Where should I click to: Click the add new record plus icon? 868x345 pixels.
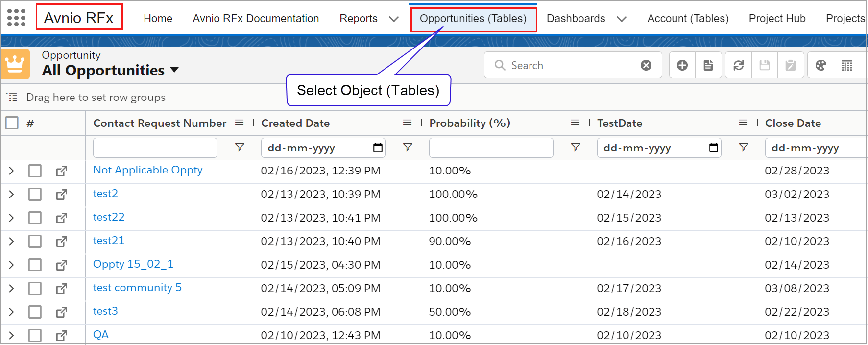point(682,65)
